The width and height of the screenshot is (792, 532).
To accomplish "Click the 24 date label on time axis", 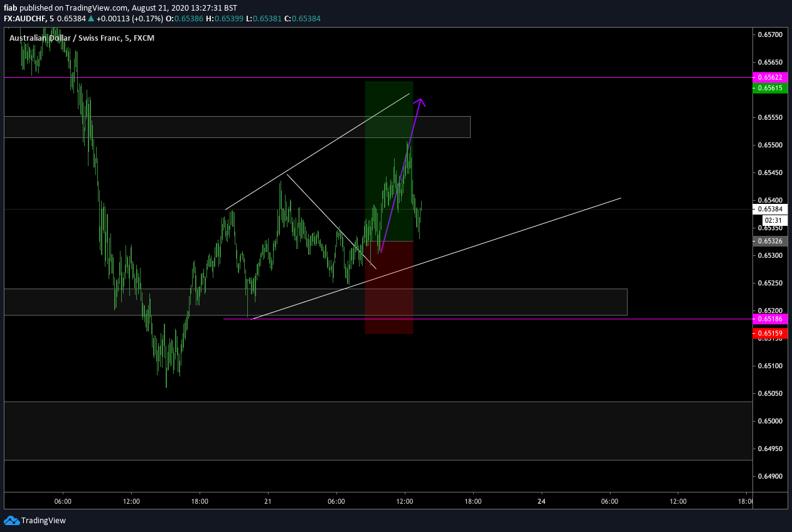I will click(542, 501).
